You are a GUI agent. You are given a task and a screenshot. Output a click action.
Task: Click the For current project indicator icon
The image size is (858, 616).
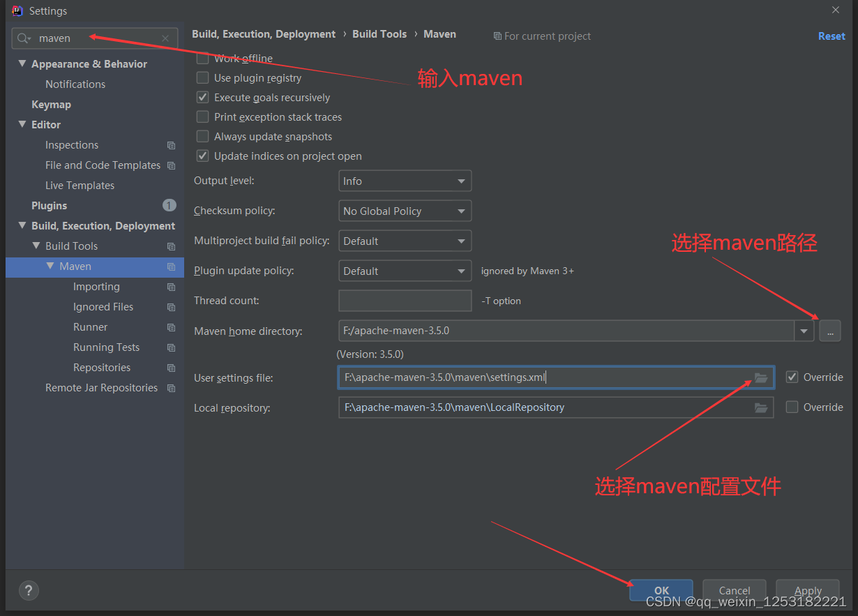(497, 36)
